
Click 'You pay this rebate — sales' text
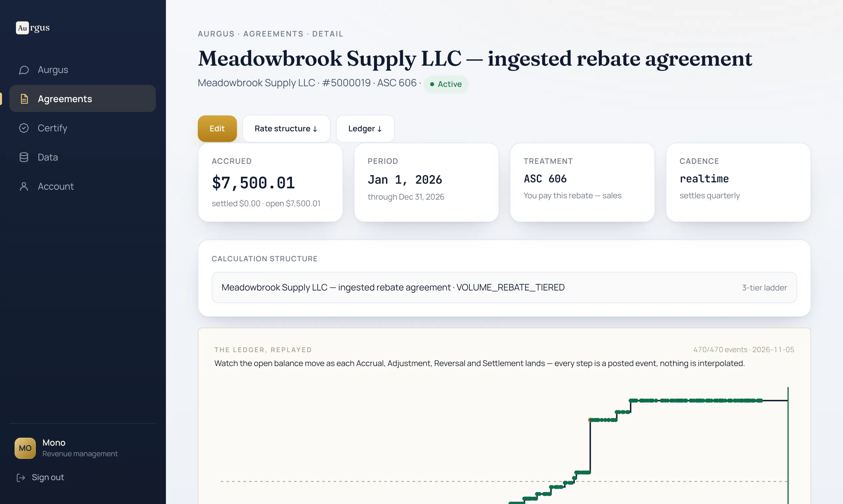[573, 196]
